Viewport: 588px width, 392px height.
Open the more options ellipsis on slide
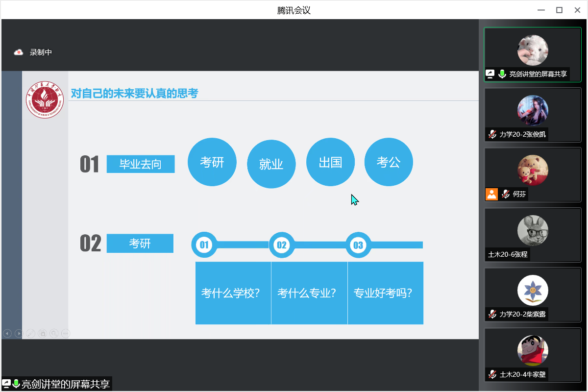(x=65, y=333)
